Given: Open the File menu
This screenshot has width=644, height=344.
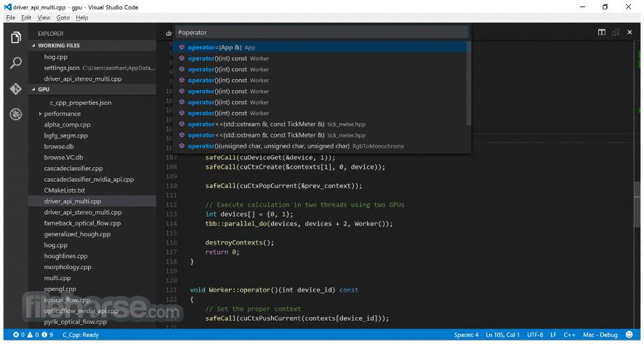Looking at the screenshot, I should (x=11, y=17).
